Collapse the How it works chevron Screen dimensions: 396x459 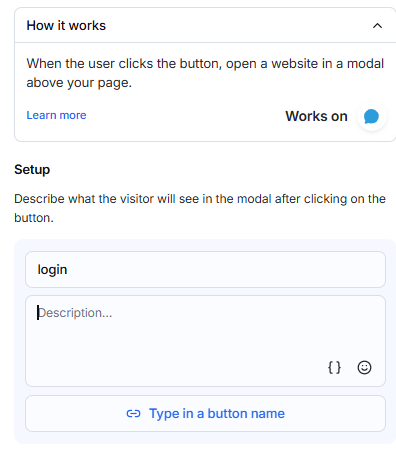coord(377,26)
